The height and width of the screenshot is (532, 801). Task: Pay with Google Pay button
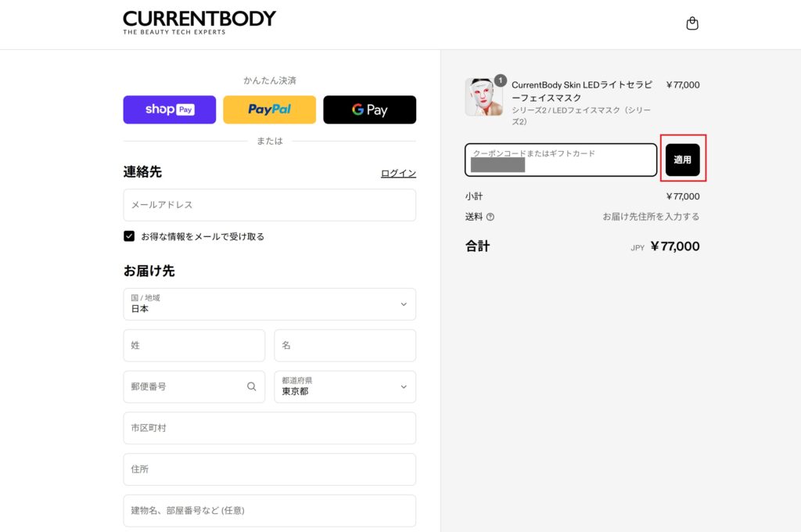pyautogui.click(x=370, y=110)
